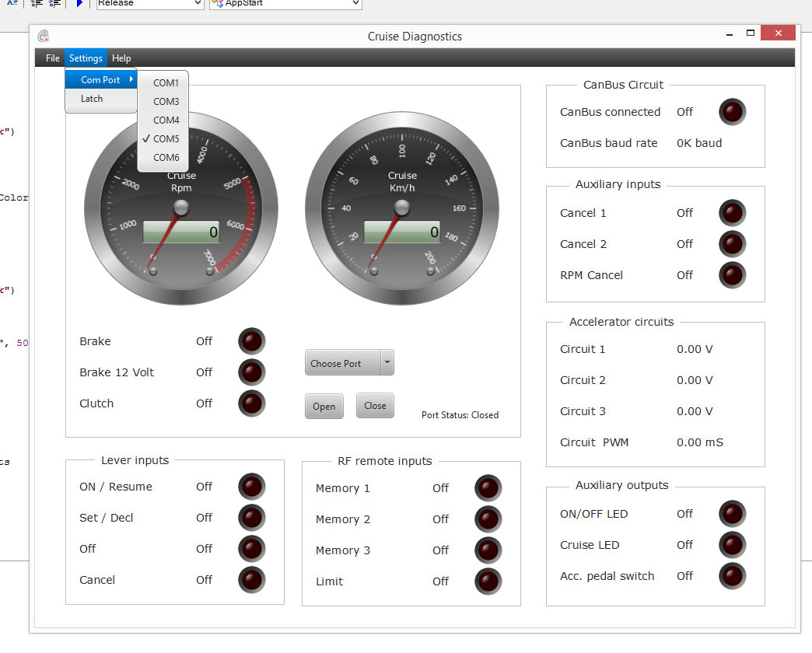
Task: Click the ON / Resume indicator LED
Action: (x=252, y=487)
